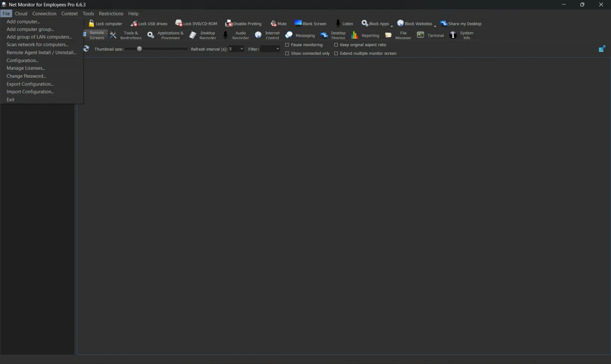Click the Share my Desktop icon
The height and width of the screenshot is (364, 611).
444,23
